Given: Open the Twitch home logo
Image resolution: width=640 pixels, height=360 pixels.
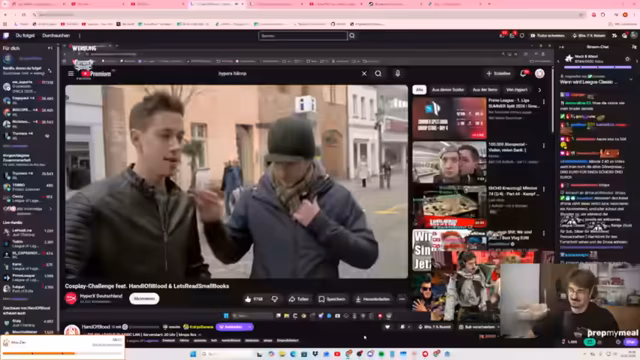Looking at the screenshot, I should [x=6, y=36].
